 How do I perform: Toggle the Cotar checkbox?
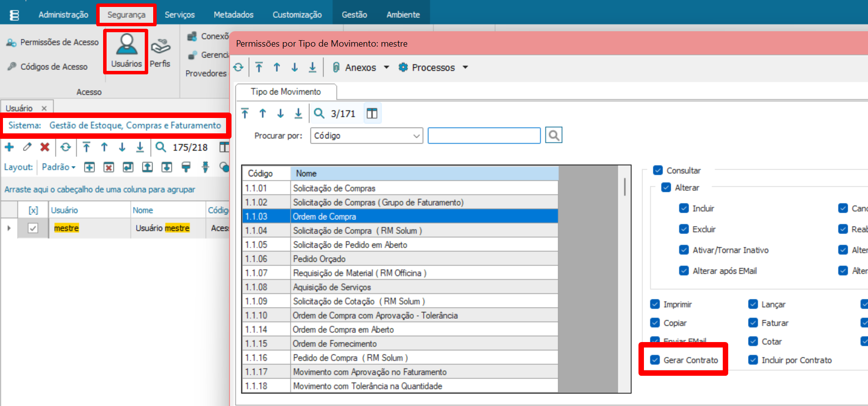[753, 341]
